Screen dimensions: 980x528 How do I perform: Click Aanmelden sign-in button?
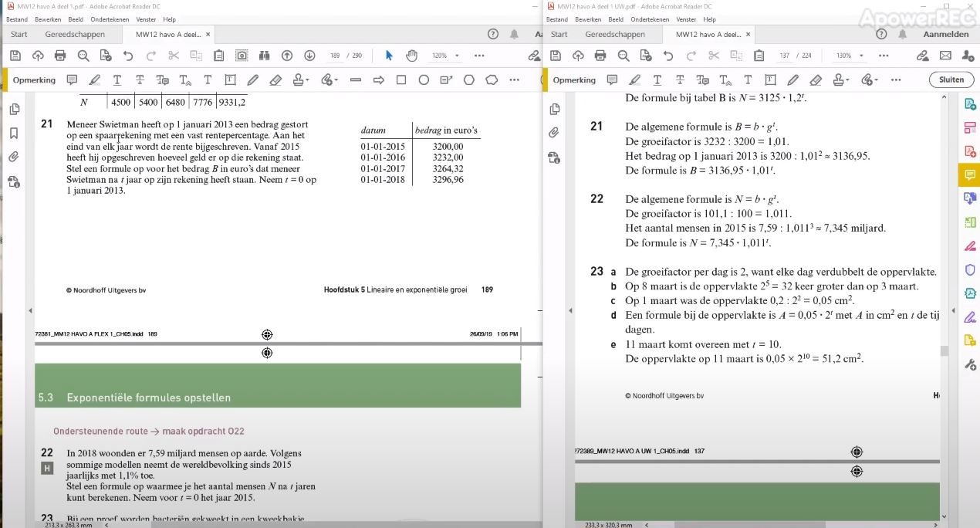945,34
